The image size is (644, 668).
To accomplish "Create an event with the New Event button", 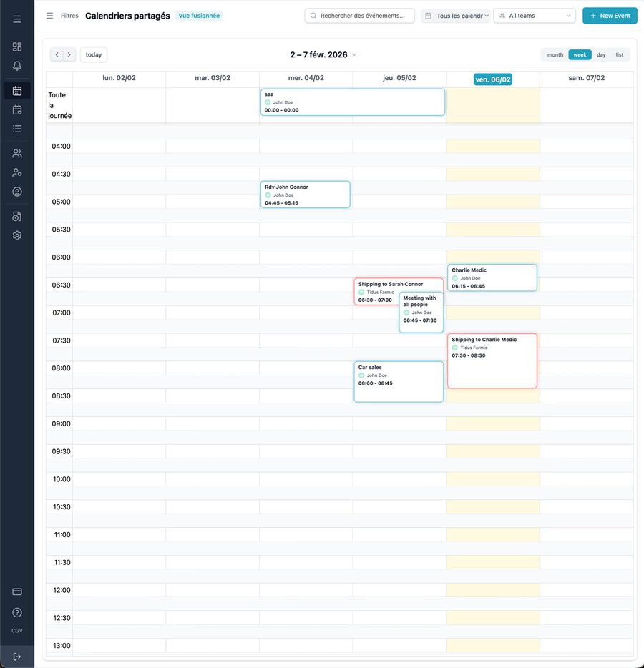I will [610, 14].
